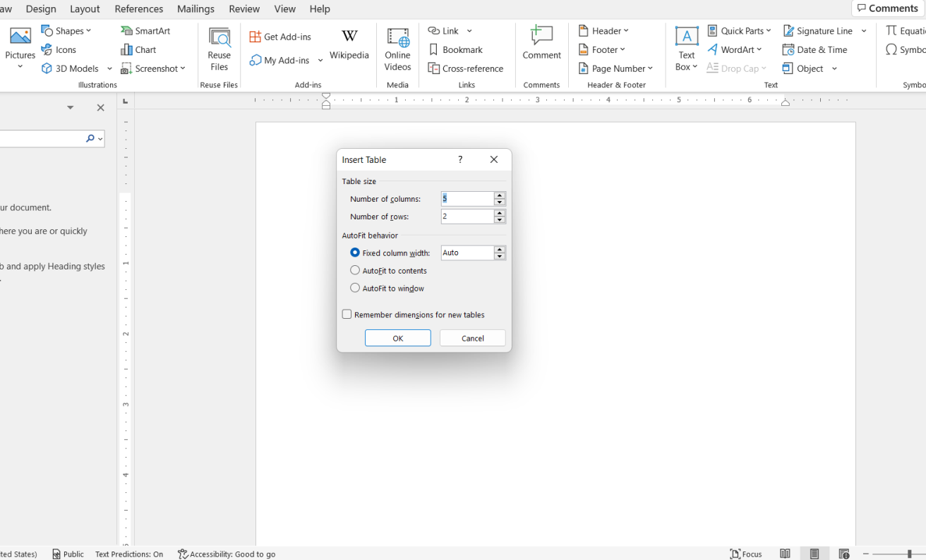Open the Layout tab
Image resolution: width=926 pixels, height=560 pixels.
pyautogui.click(x=85, y=8)
